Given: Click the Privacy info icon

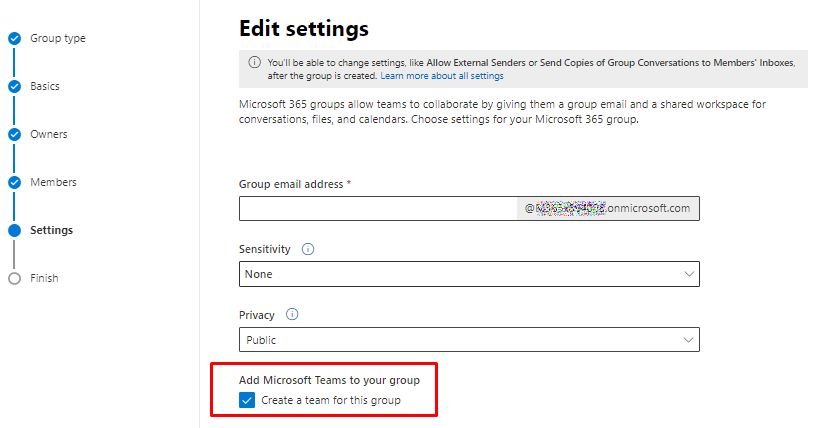Looking at the screenshot, I should (x=293, y=314).
